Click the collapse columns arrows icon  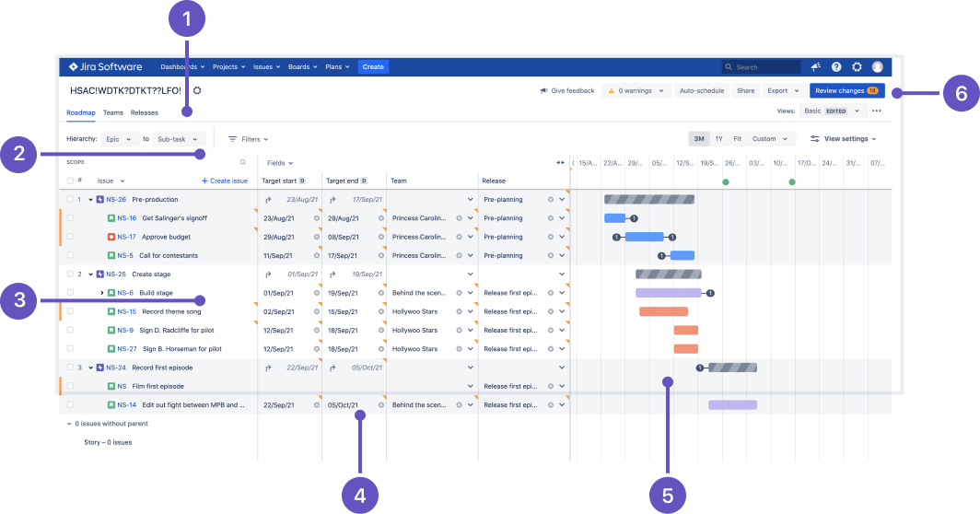pos(560,162)
